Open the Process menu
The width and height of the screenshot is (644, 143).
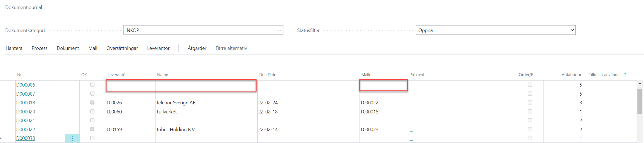click(x=39, y=48)
